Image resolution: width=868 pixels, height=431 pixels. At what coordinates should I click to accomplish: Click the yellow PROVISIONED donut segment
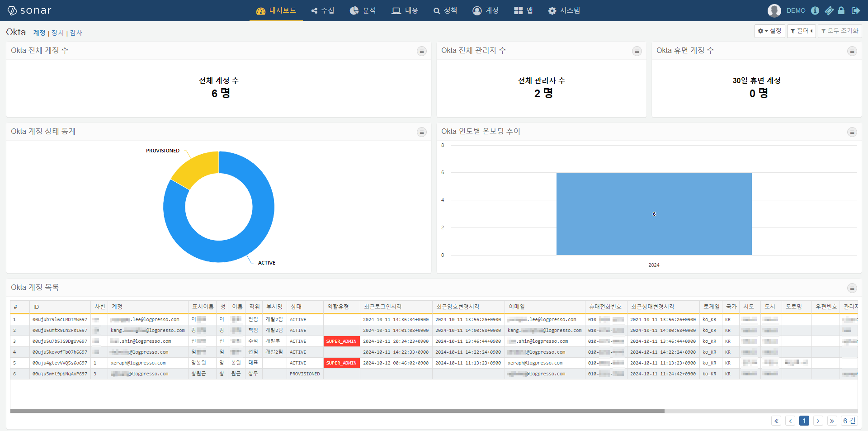197,167
